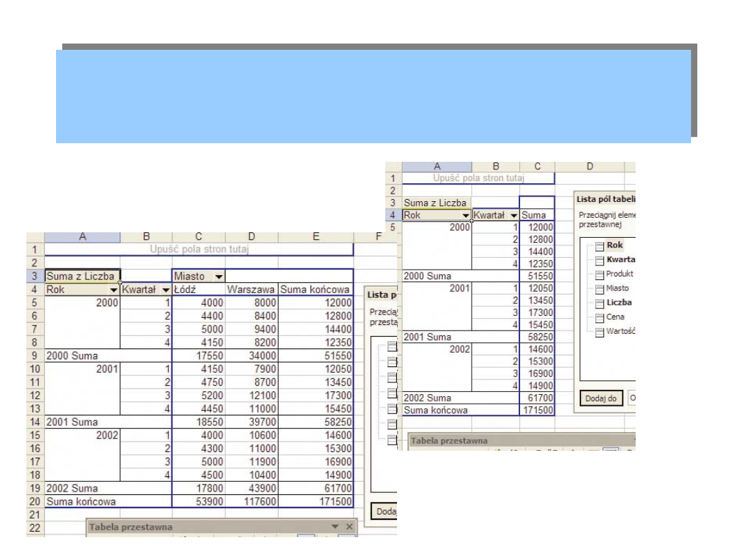Close the Tabela przestawna toolbar with X
Viewport: 747px width, 560px height.
click(x=349, y=527)
